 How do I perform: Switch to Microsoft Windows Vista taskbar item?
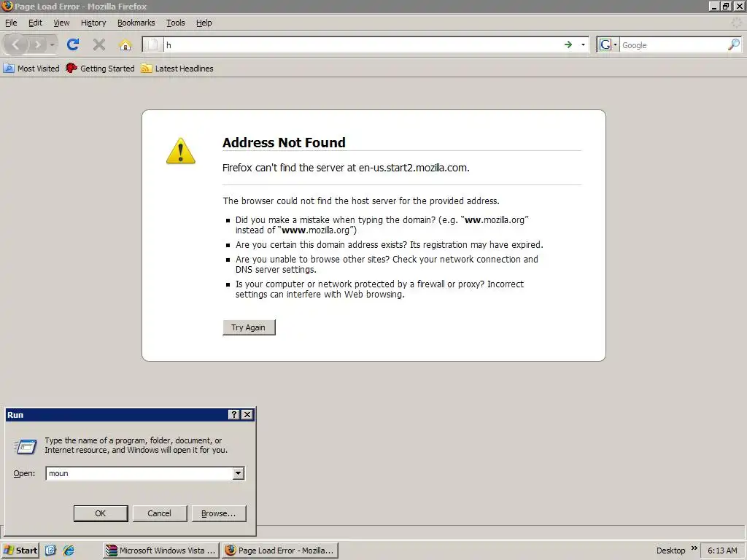pyautogui.click(x=161, y=551)
